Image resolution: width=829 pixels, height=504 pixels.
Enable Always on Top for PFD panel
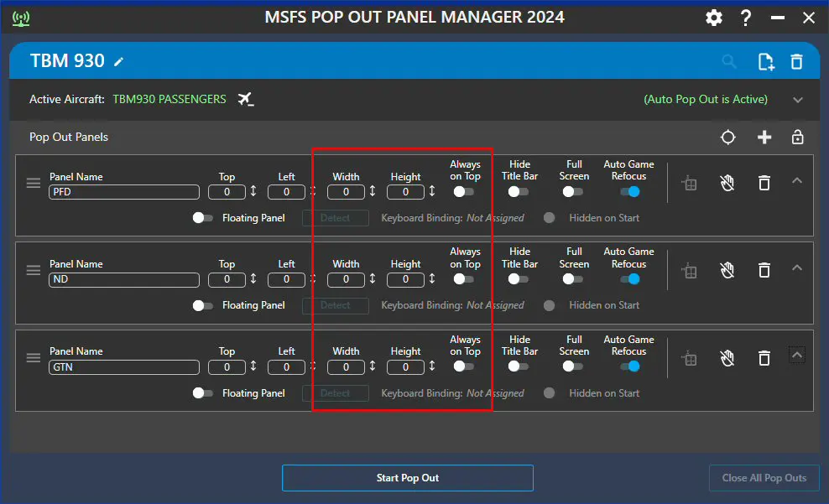464,192
